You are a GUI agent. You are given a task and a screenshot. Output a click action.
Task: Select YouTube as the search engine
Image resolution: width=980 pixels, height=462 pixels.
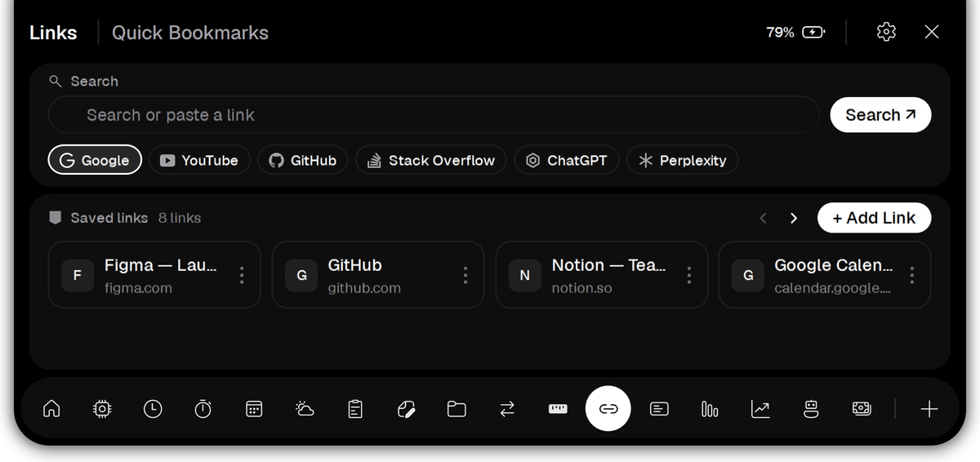(199, 160)
